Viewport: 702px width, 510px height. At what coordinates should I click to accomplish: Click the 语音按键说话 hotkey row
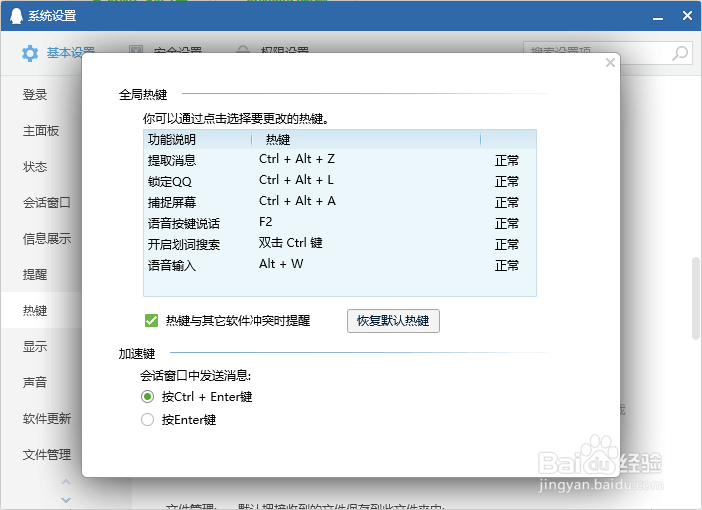(340, 223)
